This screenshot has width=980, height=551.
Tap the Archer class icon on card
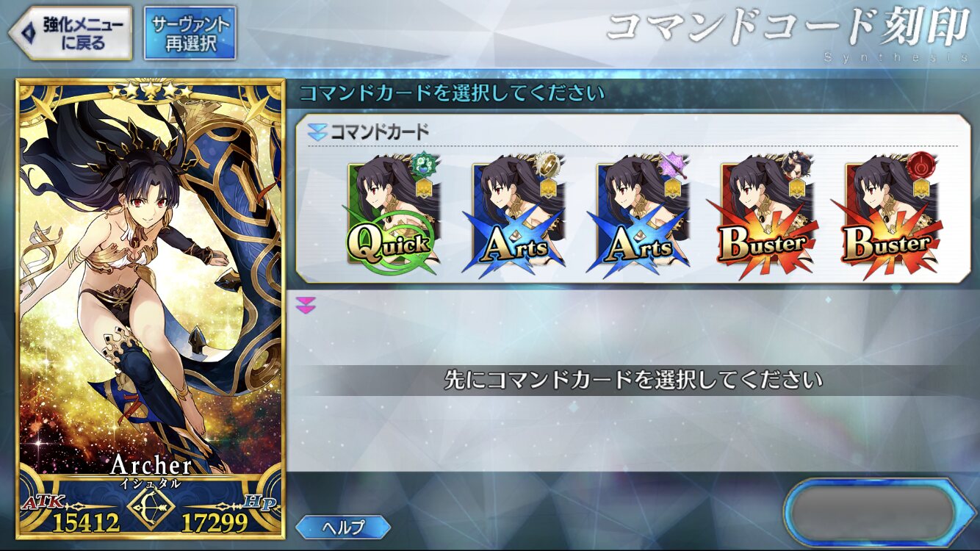click(151, 505)
